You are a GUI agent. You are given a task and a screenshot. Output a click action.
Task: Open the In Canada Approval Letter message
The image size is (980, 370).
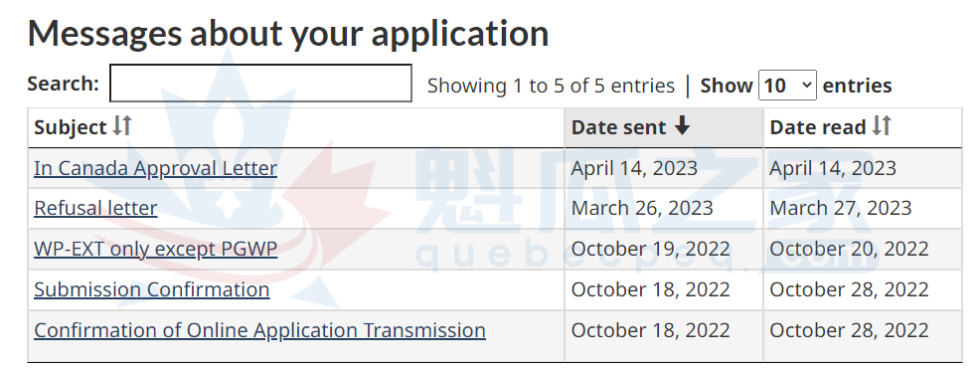156,168
